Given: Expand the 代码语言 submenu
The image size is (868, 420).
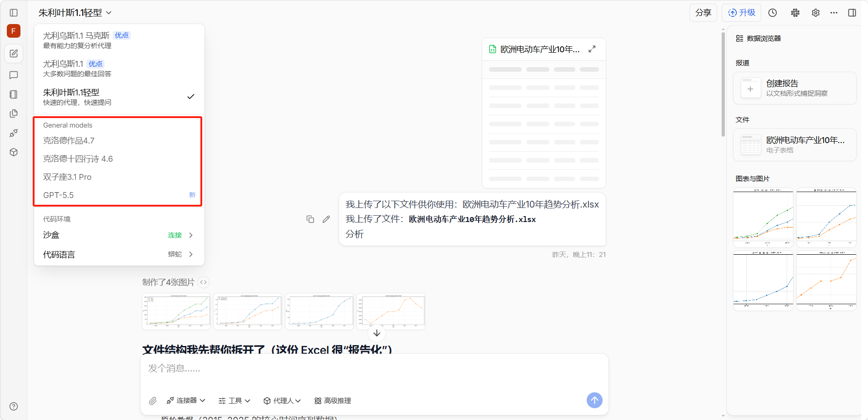Looking at the screenshot, I should coord(118,254).
